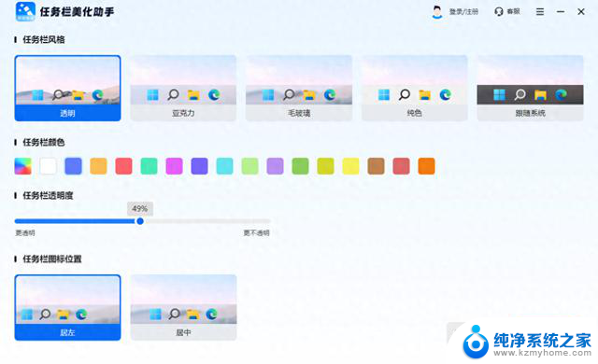598x364 pixels.
Task: Open 客服 support link
Action: pyautogui.click(x=513, y=11)
